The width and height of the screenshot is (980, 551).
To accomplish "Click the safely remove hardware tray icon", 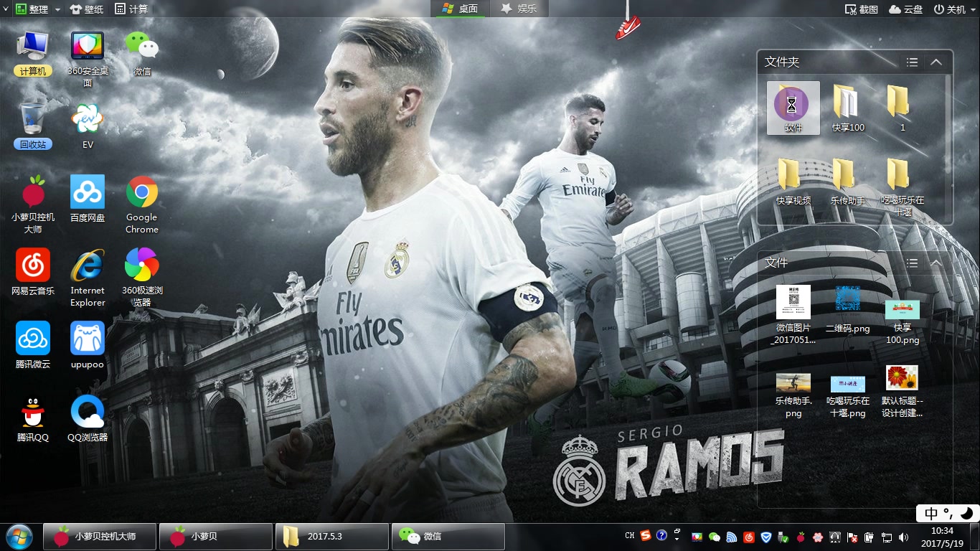I will coord(783,537).
